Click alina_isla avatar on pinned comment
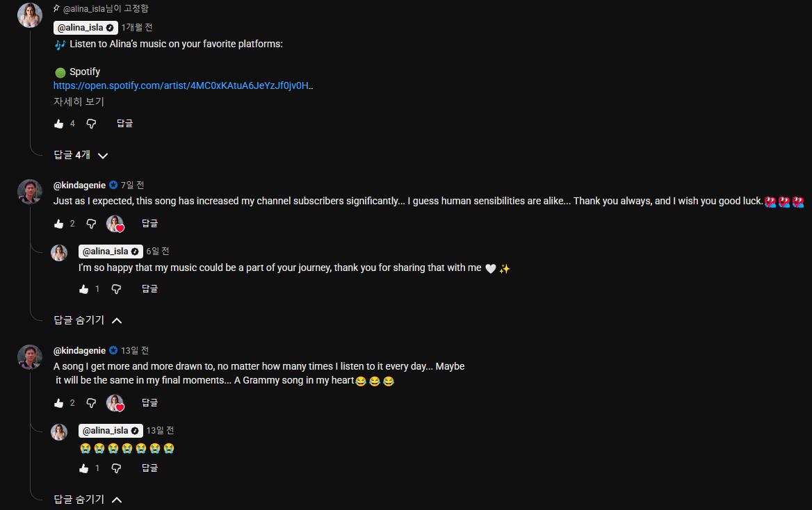 click(x=30, y=15)
